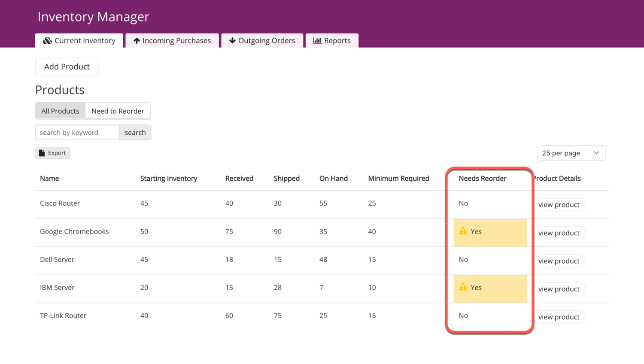Screen dimensions: 644x364
Task: Click the bar chart icon on Reports tab
Action: (x=317, y=40)
